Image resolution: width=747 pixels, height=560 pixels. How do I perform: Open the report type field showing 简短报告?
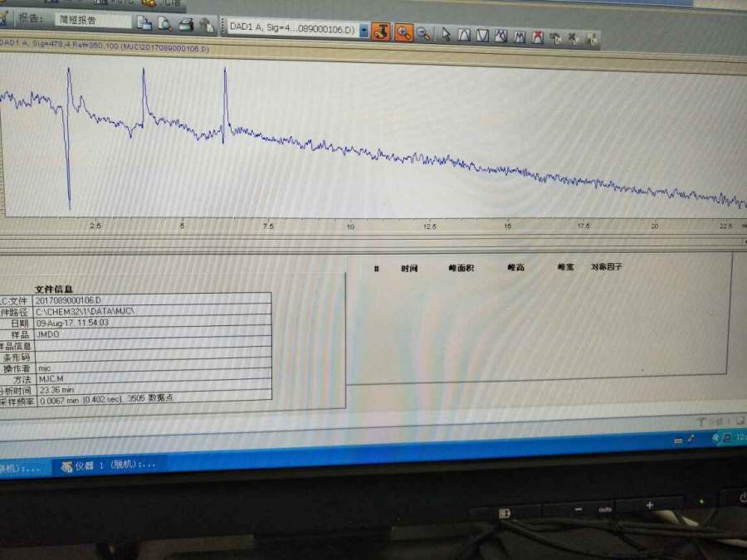[93, 20]
